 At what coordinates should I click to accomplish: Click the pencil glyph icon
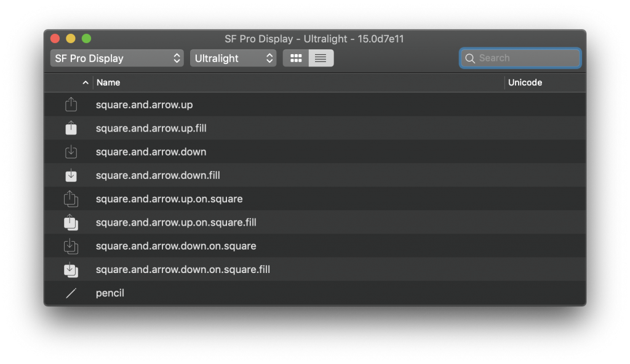click(71, 293)
